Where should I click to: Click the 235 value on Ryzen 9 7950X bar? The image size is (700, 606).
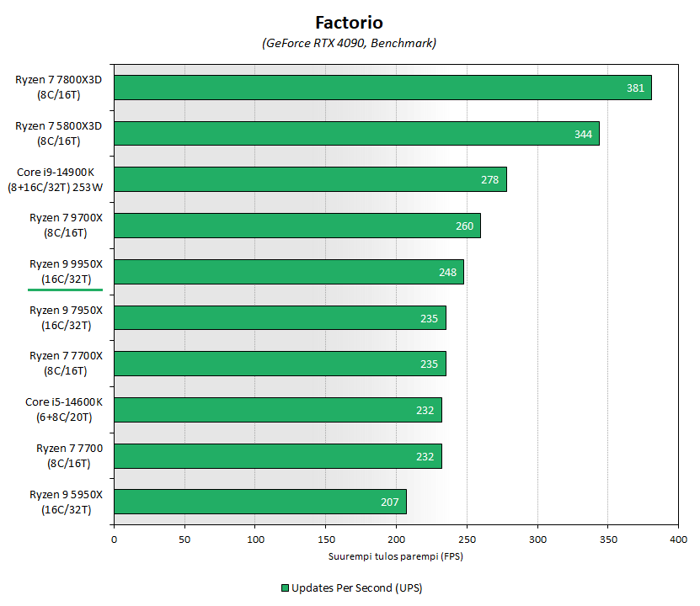(429, 318)
